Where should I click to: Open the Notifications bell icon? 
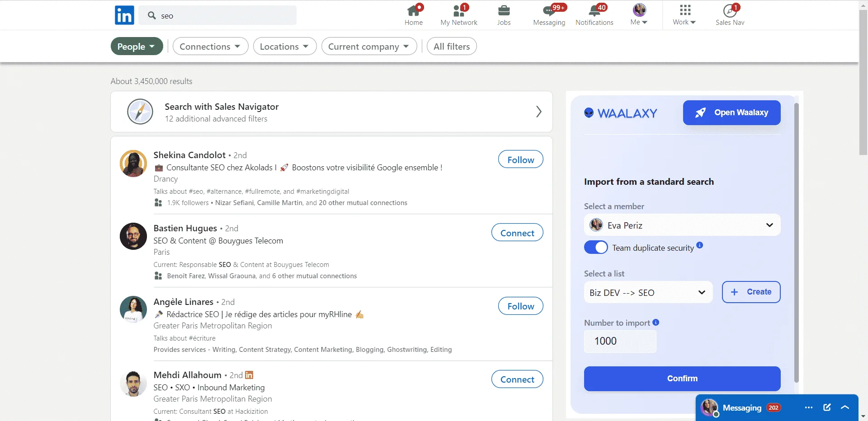point(594,10)
